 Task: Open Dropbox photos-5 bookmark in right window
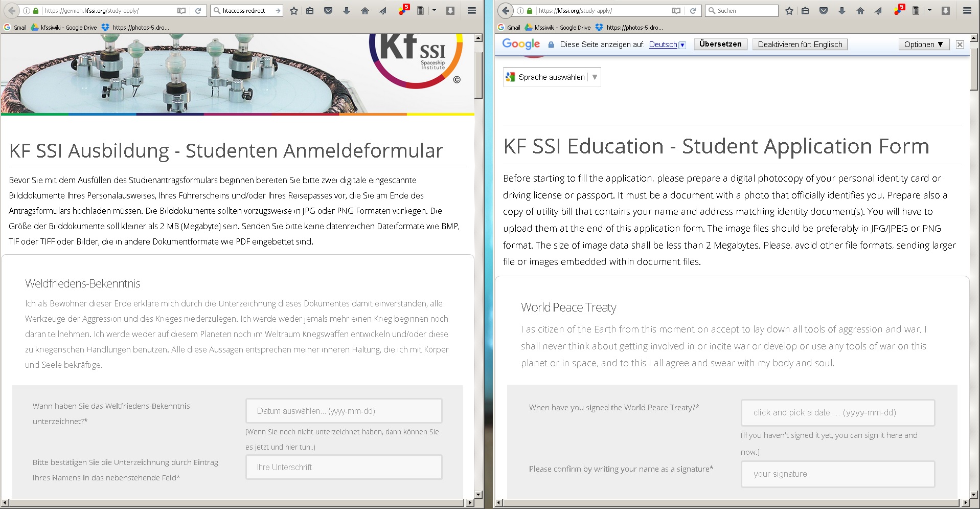(x=629, y=28)
